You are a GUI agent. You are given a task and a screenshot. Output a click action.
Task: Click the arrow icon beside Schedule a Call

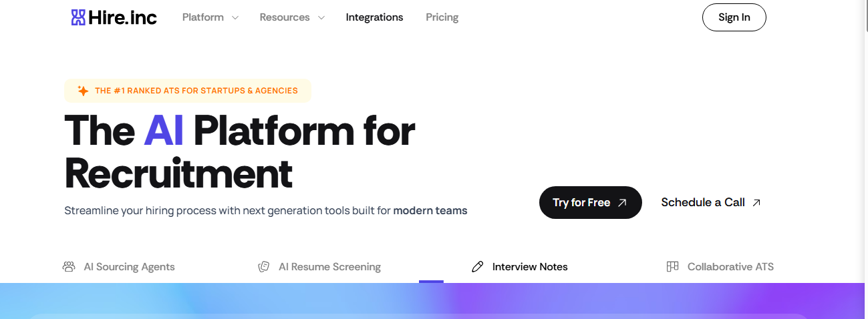point(756,203)
